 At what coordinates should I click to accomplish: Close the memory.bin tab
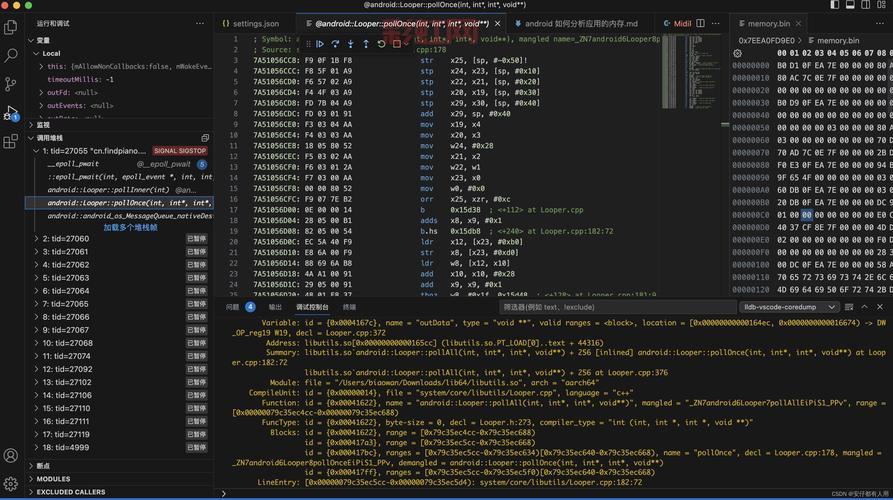[798, 23]
